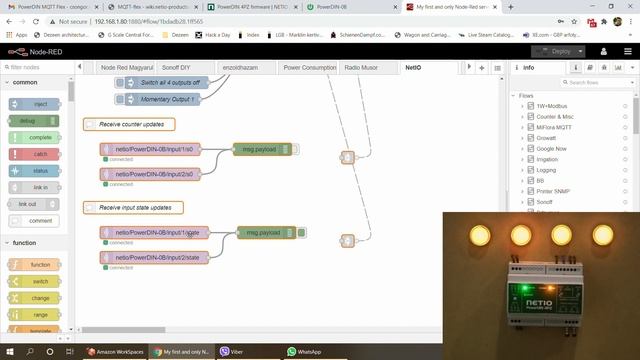Open the dashboard chart sidebar icon
Viewport: 640px width, 360px height.
618,68
